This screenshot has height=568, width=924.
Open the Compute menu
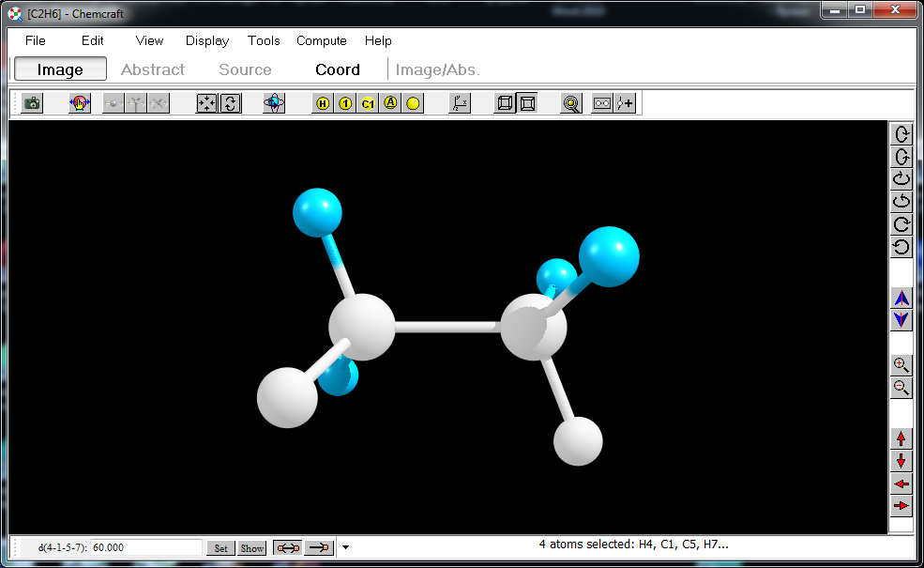[322, 40]
